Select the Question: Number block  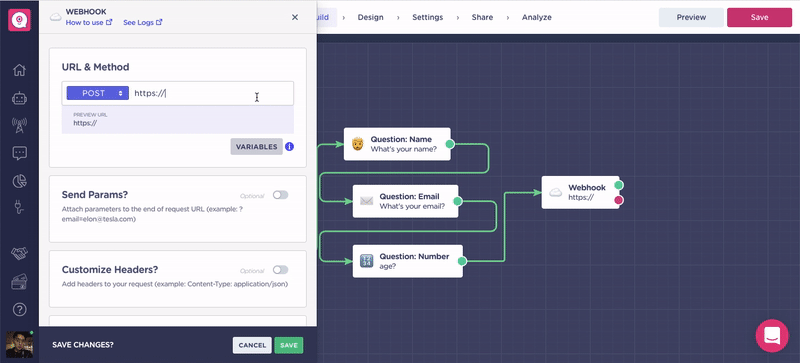(408, 261)
